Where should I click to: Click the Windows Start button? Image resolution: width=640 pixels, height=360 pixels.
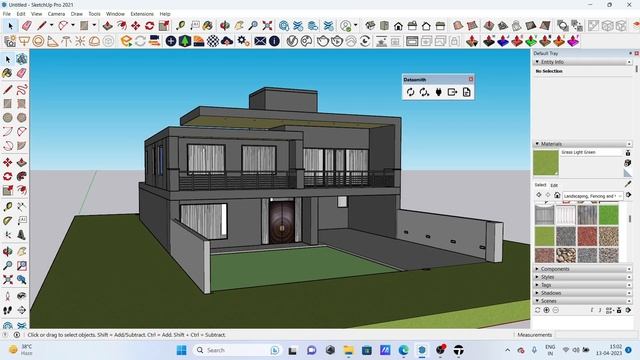(x=182, y=350)
